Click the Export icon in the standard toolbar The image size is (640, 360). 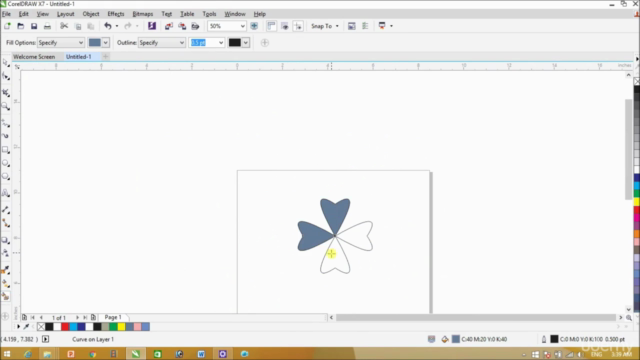click(x=182, y=26)
